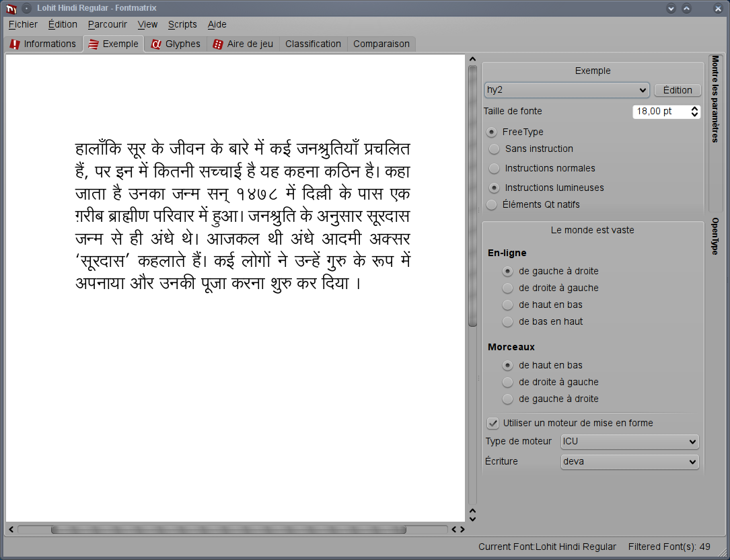Select Morceaux de haut en bas

(542, 365)
